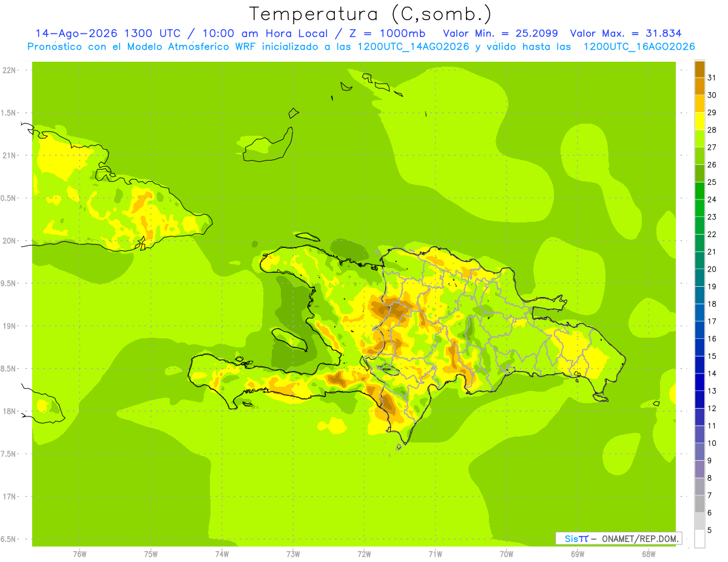Viewport: 728px width, 562px height.
Task: Click the legend value '5'
Action: tap(710, 530)
